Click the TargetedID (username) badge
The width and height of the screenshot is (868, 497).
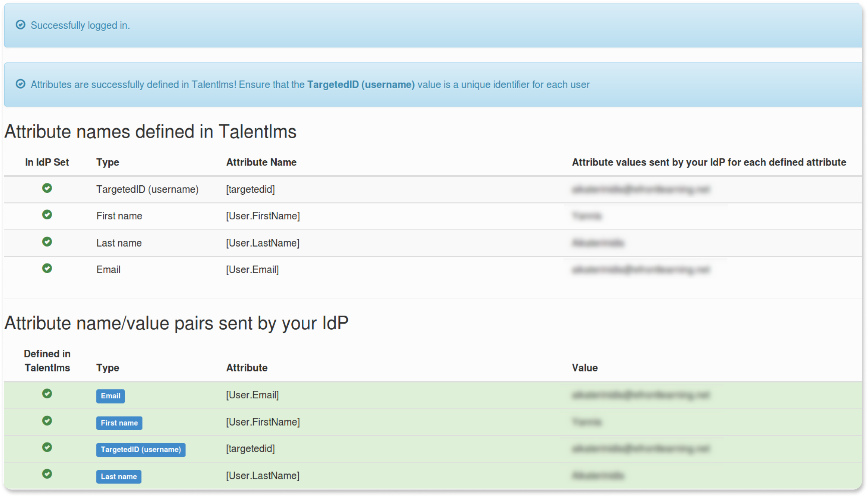141,450
